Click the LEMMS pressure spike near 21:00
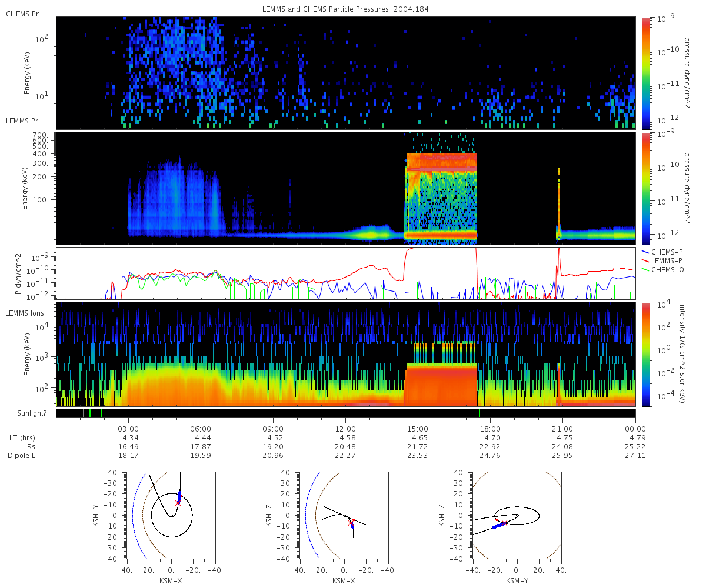The height and width of the screenshot is (588, 706). pos(559,197)
